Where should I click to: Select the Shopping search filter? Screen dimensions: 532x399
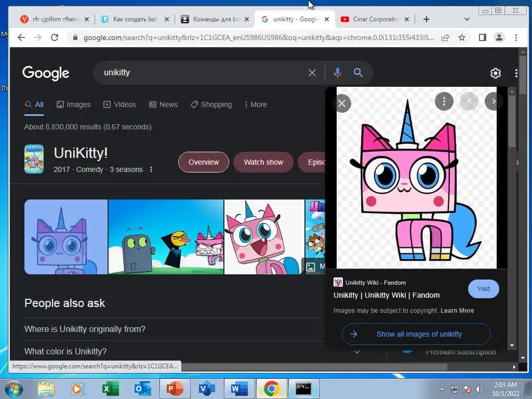pos(211,104)
